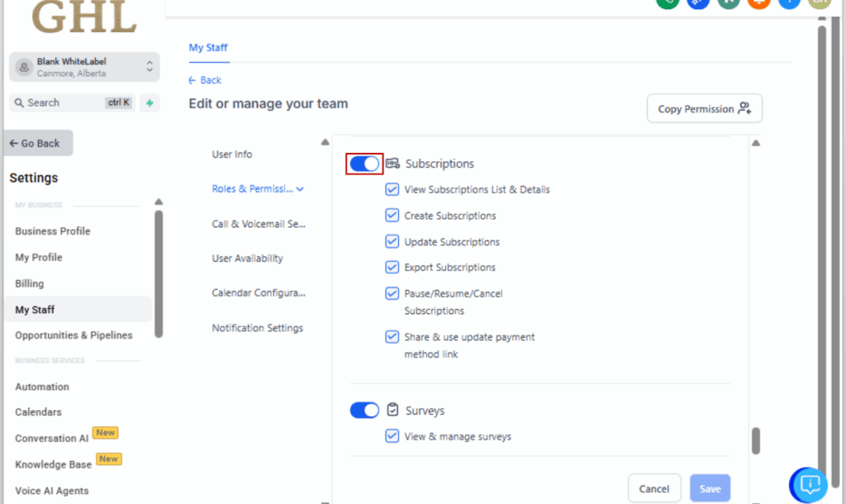Uncheck Create Subscriptions checkbox

point(392,216)
